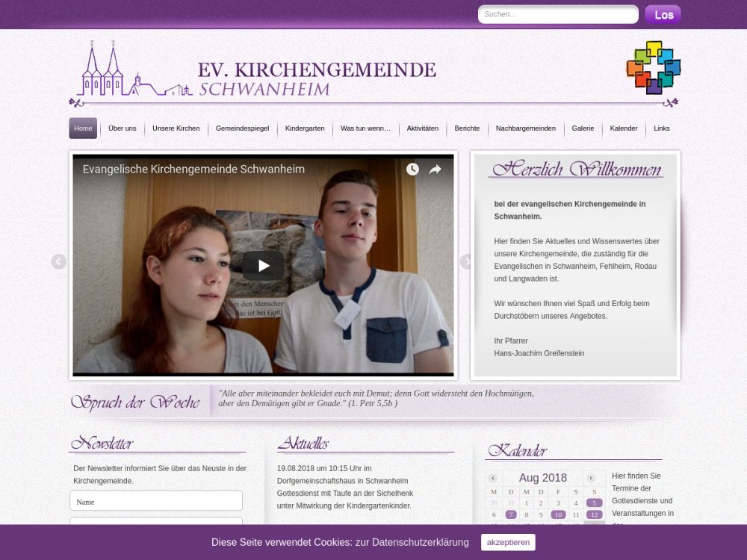
Task: Click the Los search button
Action: pos(663,14)
